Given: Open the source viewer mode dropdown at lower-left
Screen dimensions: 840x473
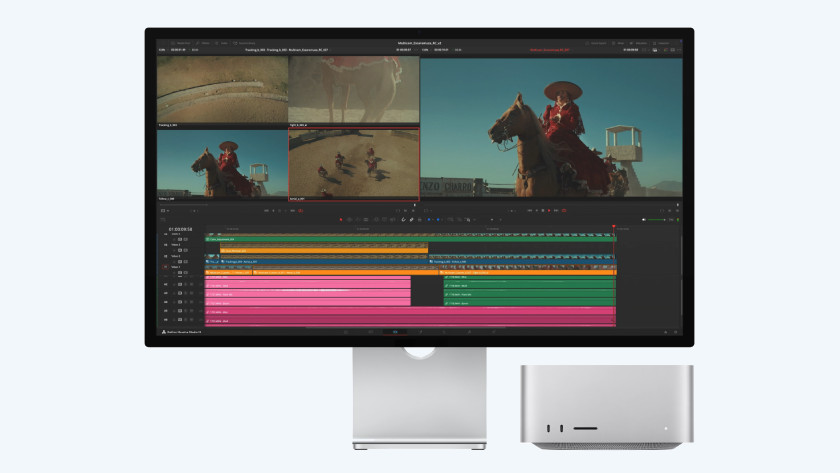Looking at the screenshot, I should 164,211.
